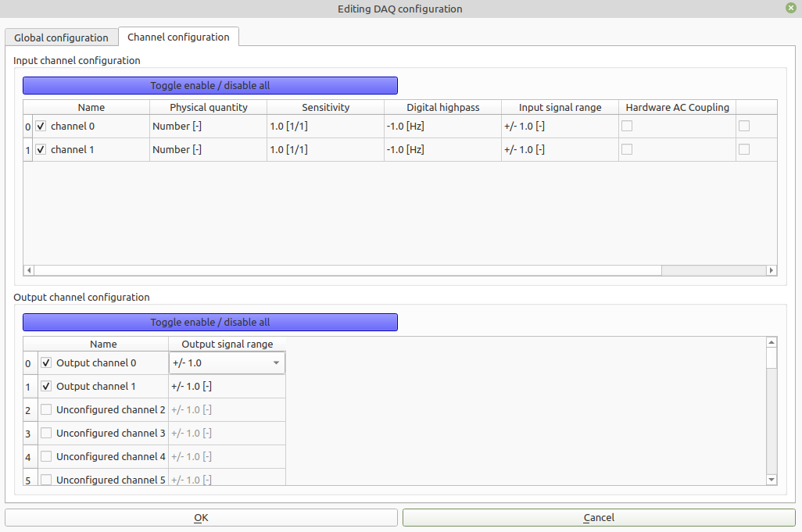Disable the channel 0 input checkbox
The width and height of the screenshot is (802, 532).
[41, 126]
